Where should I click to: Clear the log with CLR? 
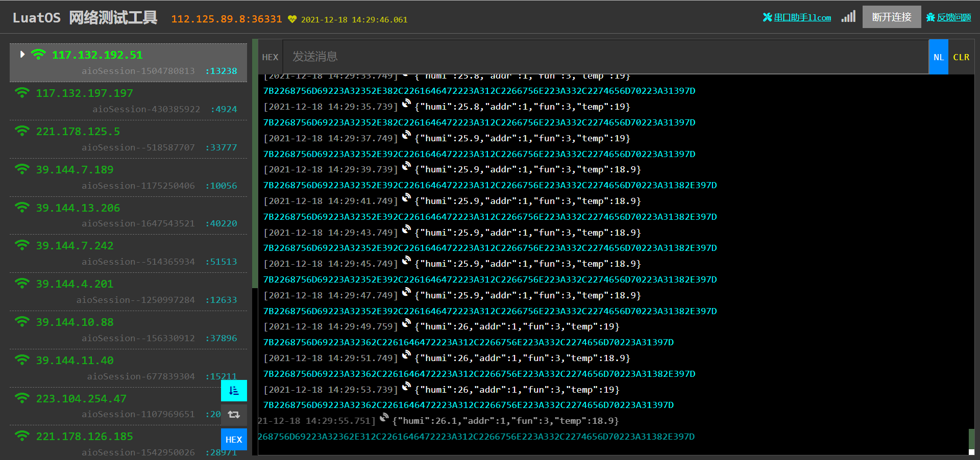click(x=961, y=57)
